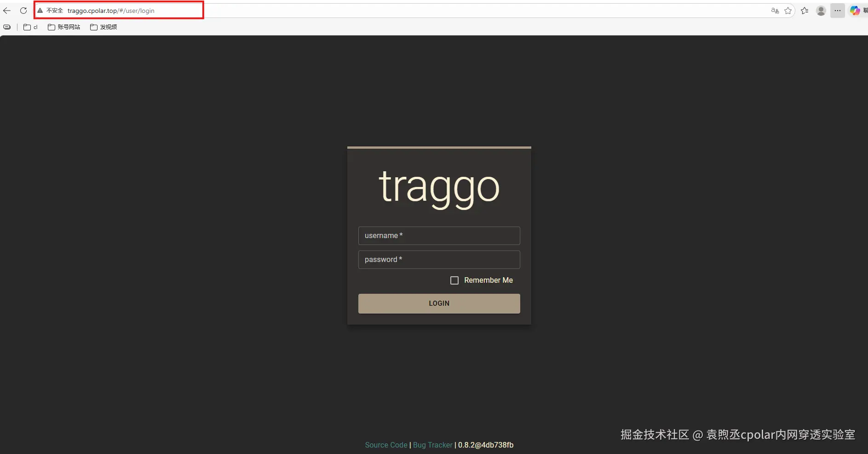The width and height of the screenshot is (868, 454).
Task: Focus the password input field
Action: click(439, 260)
